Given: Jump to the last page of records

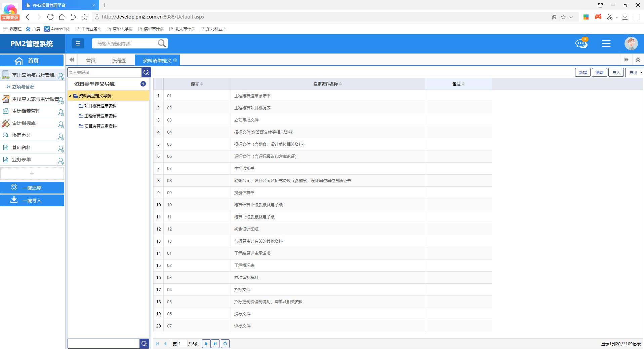Looking at the screenshot, I should [x=215, y=344].
